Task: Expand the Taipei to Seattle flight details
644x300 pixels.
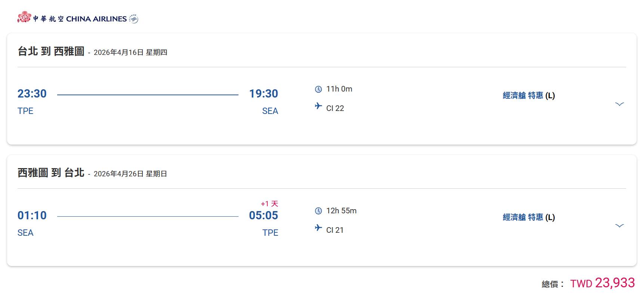Action: pos(619,104)
